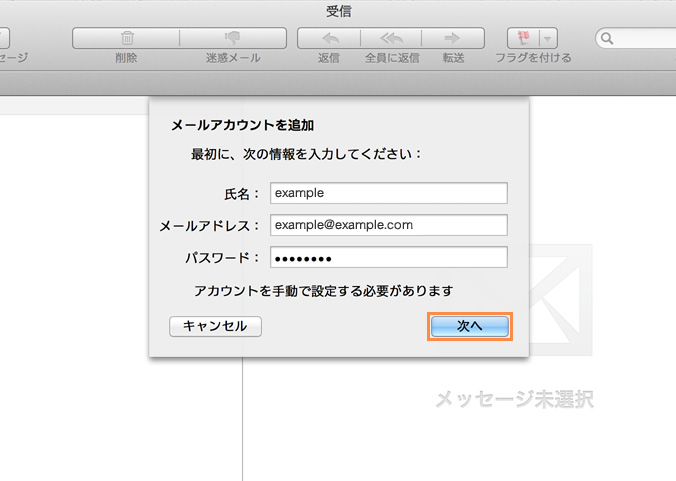Click the メールアドレス email input field
This screenshot has height=481, width=676.
coord(388,225)
